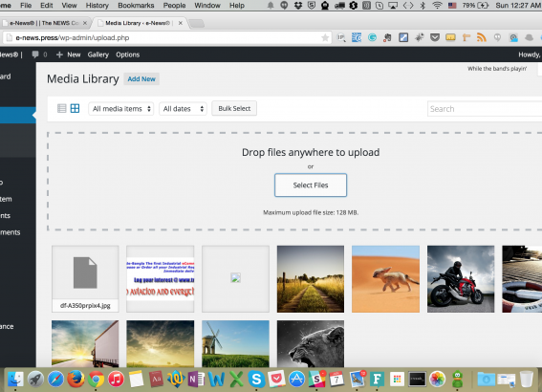Click the Select Files button
Screen dimensions: 542x392
point(311,185)
